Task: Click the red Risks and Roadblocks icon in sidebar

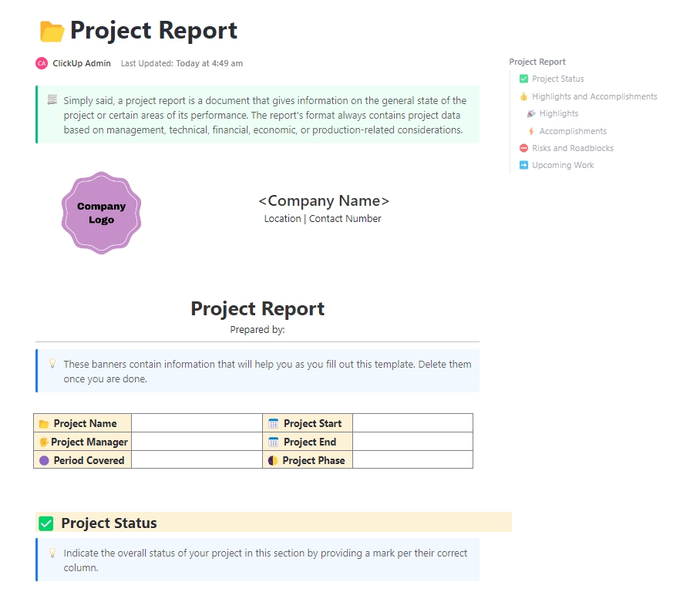Action: coord(524,148)
